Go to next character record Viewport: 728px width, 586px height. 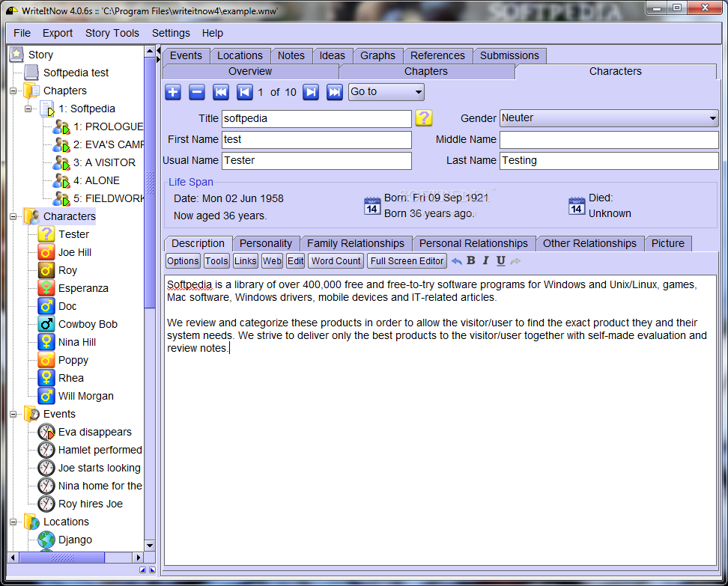pos(311,92)
